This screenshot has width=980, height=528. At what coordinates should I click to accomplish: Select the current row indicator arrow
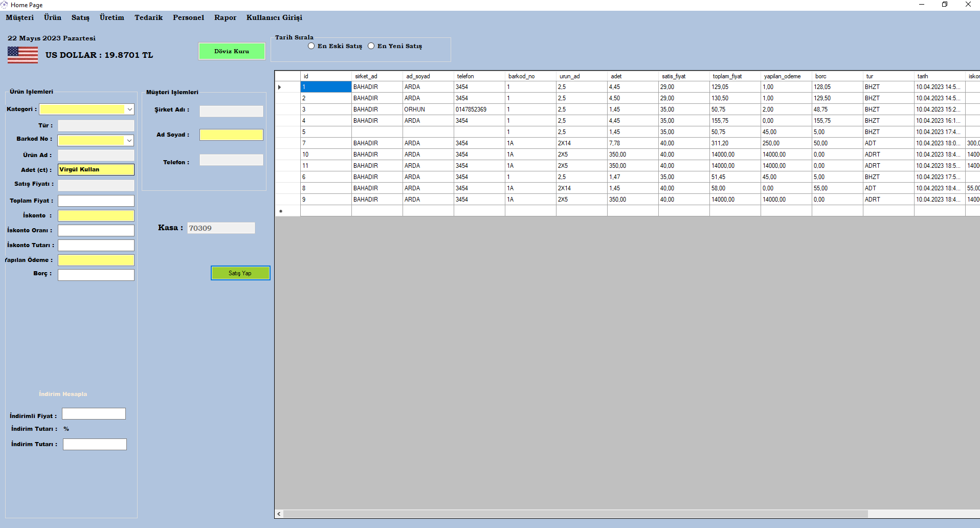tap(280, 87)
